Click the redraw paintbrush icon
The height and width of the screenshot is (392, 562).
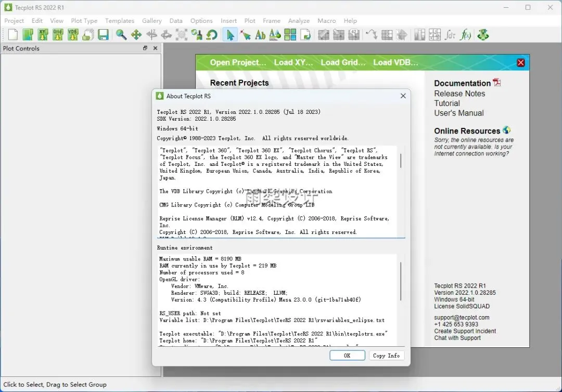tap(197, 35)
